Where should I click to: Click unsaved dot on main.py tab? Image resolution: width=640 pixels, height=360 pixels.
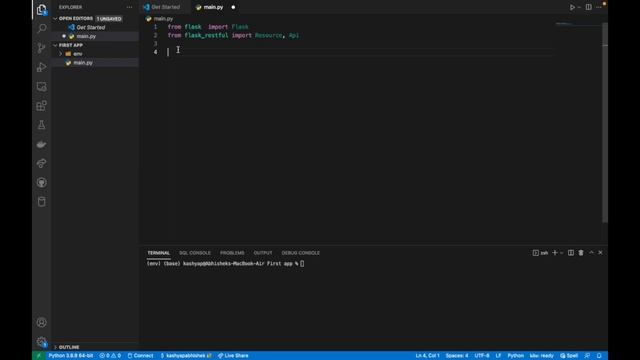point(233,7)
